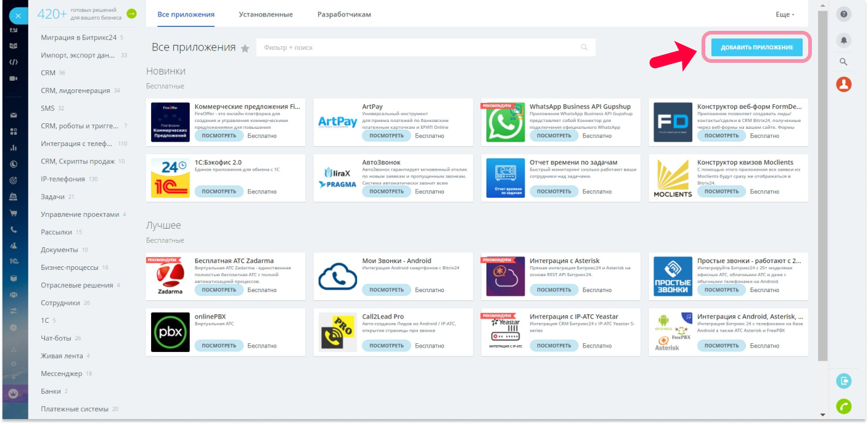868x424 pixels.
Task: Select the Платежные системы category
Action: [75, 409]
